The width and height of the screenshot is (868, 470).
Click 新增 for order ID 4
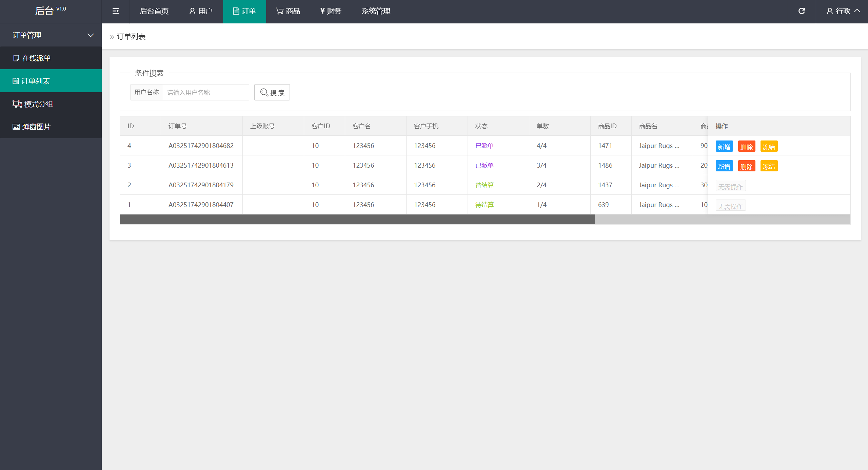pos(724,146)
